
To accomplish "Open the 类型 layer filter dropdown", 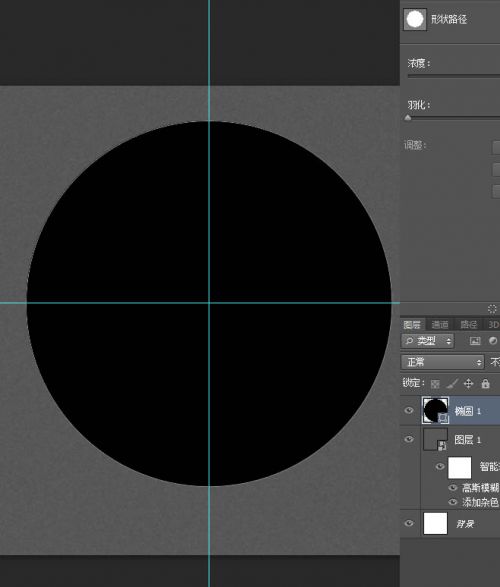I will [427, 341].
